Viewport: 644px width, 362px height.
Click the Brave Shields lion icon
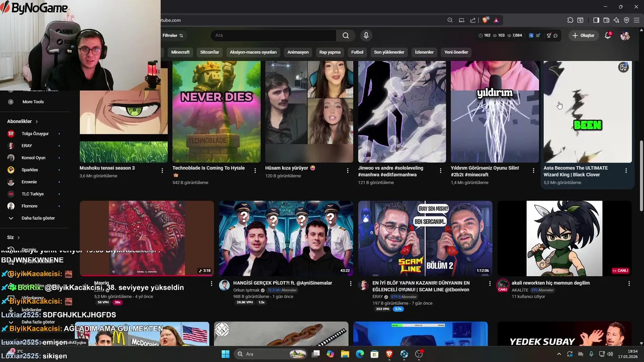[485, 20]
